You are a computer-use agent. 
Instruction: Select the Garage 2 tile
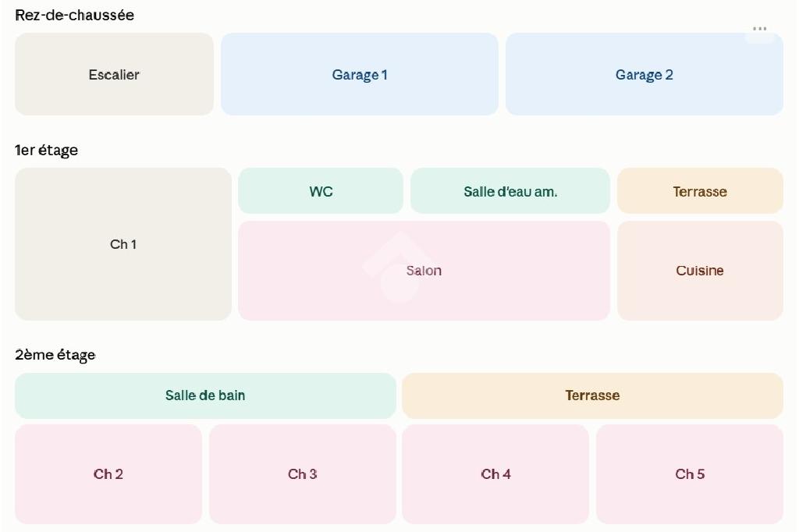tap(644, 74)
